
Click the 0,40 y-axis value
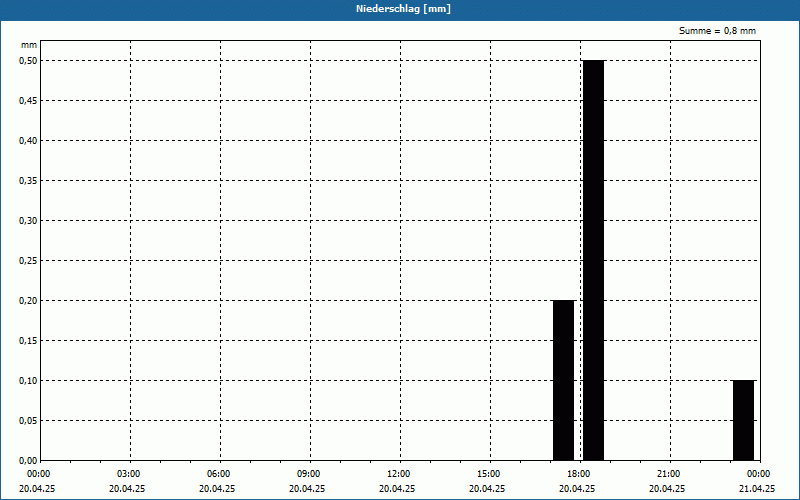pyautogui.click(x=28, y=141)
